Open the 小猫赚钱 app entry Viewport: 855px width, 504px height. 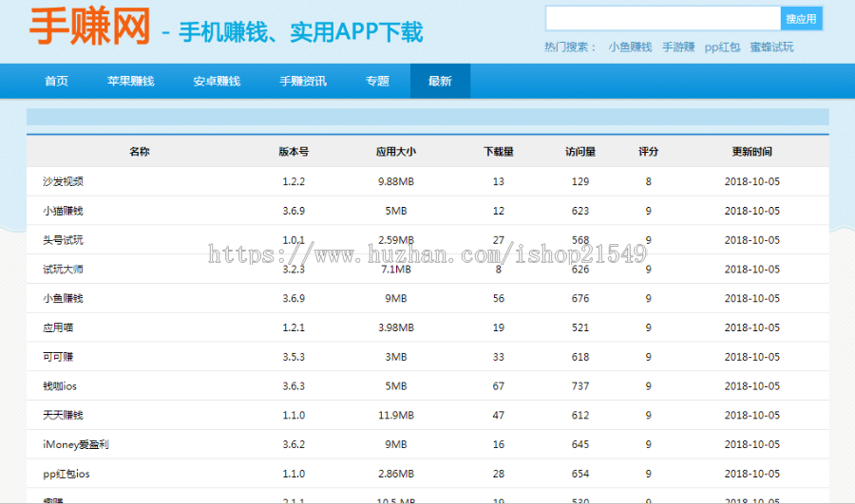64,211
